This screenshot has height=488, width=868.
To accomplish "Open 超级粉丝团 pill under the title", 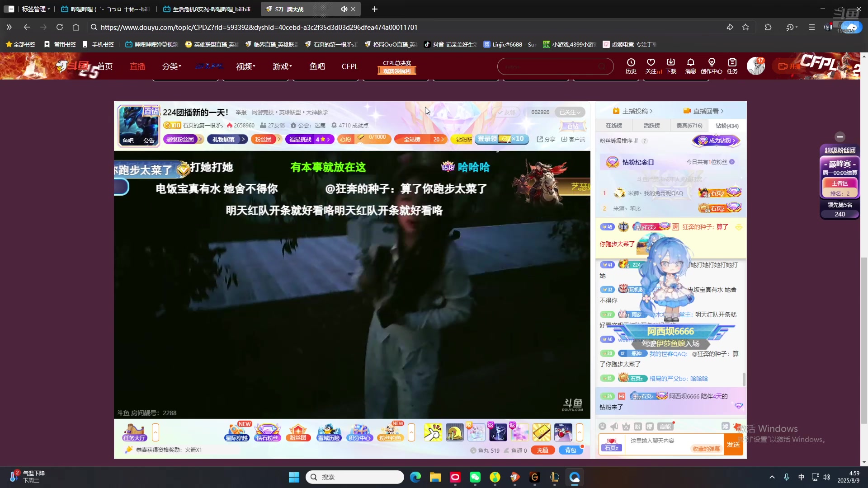I will pos(183,139).
